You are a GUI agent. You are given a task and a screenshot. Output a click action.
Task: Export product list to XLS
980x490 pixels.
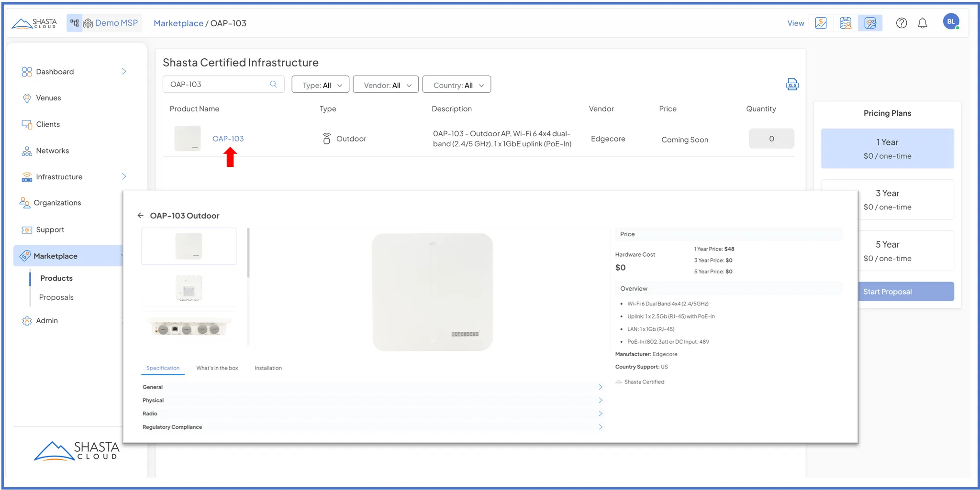click(x=792, y=85)
